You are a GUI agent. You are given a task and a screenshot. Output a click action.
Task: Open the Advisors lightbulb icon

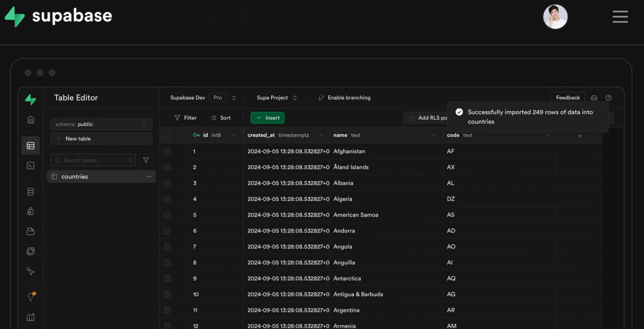point(31,296)
